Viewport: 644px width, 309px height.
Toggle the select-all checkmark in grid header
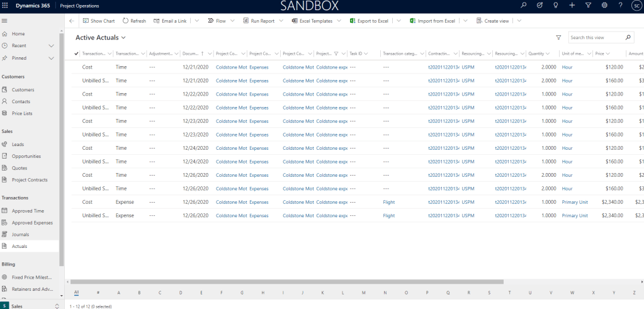[76, 53]
